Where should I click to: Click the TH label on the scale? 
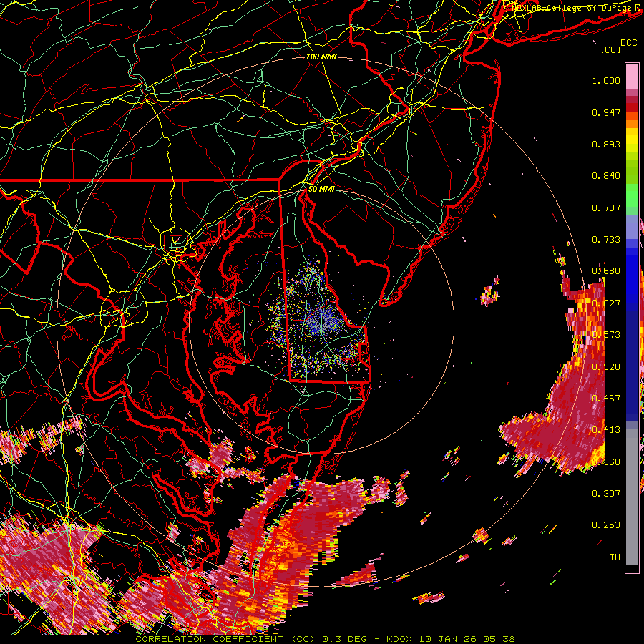coord(615,557)
